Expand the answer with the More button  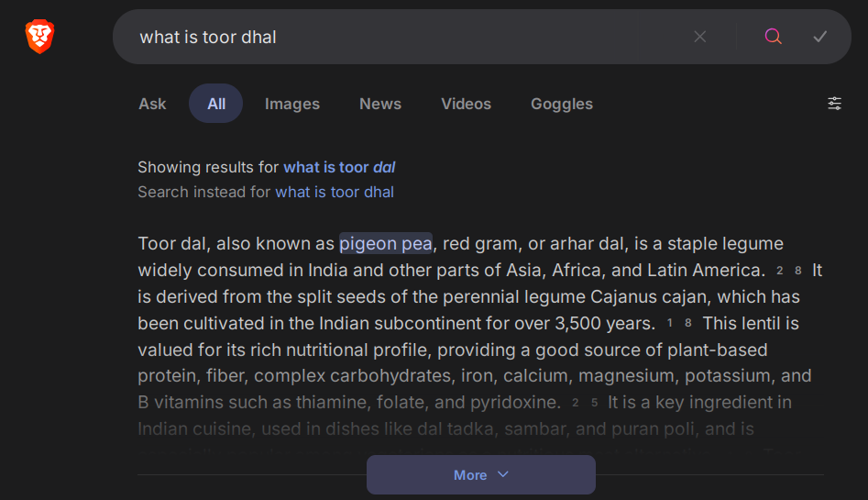click(480, 474)
